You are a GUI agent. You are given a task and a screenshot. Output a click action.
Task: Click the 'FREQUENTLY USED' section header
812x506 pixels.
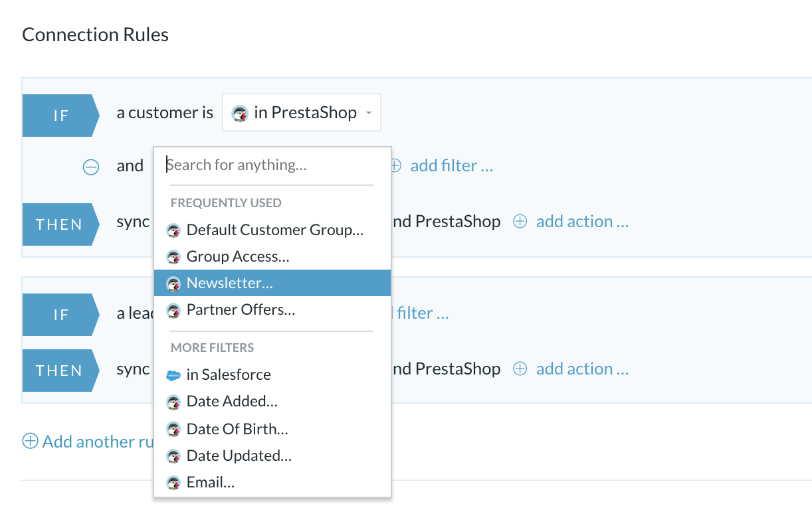[x=226, y=203]
